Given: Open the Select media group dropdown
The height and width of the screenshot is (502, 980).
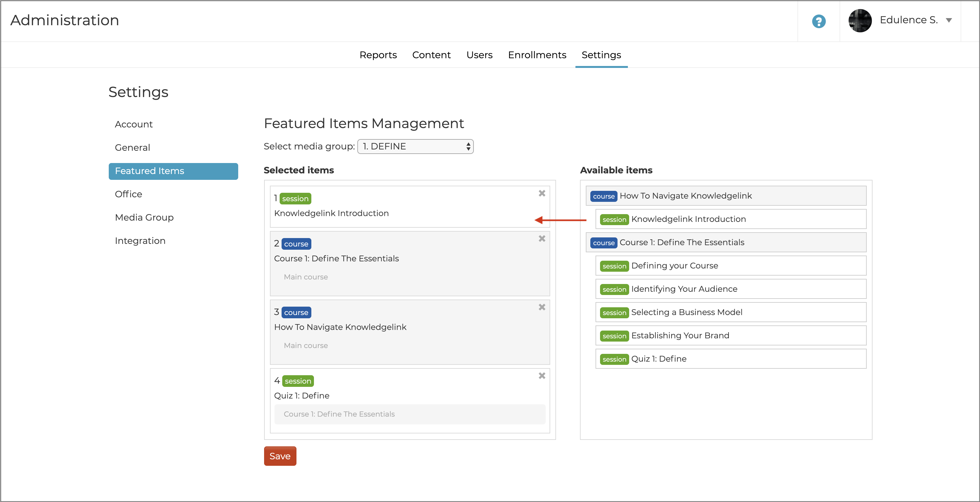Looking at the screenshot, I should click(x=415, y=147).
